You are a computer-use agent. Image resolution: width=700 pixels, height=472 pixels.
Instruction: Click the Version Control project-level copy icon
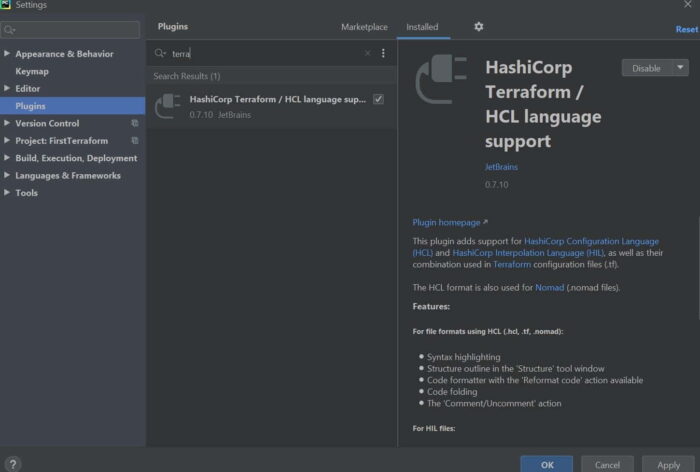(135, 123)
